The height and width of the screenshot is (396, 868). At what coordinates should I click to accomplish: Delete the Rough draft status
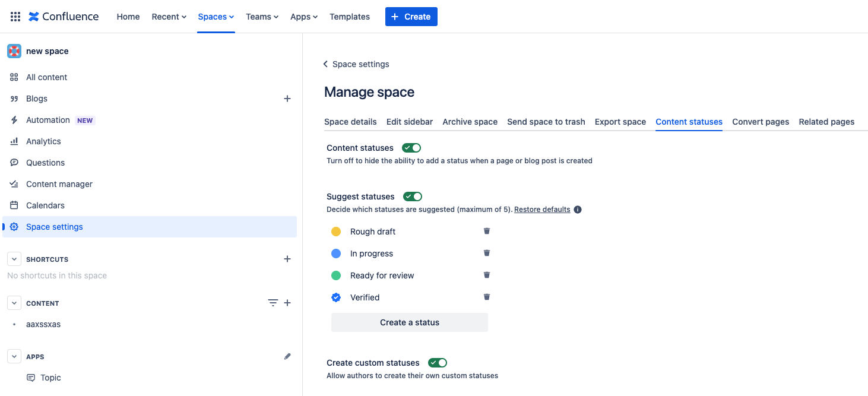coord(486,231)
